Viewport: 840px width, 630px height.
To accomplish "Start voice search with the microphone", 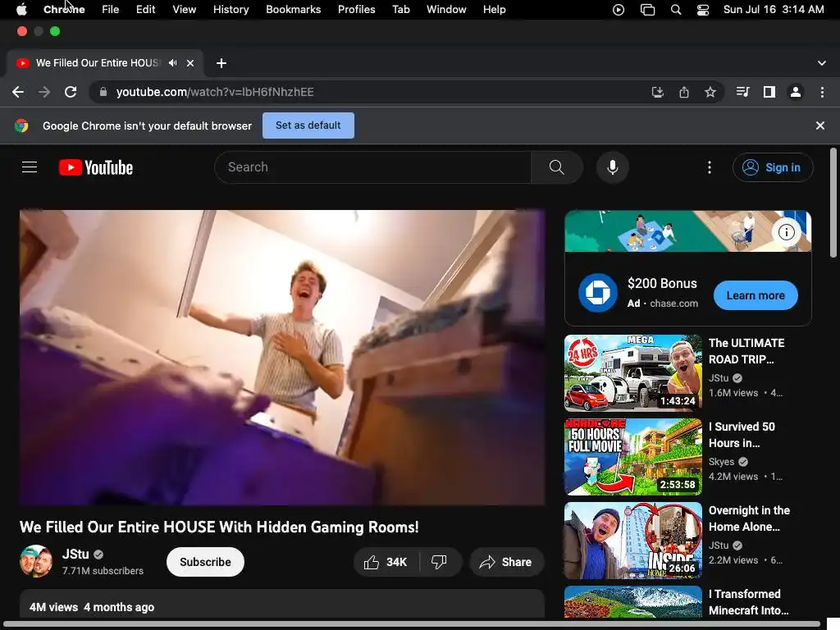I will click(612, 167).
